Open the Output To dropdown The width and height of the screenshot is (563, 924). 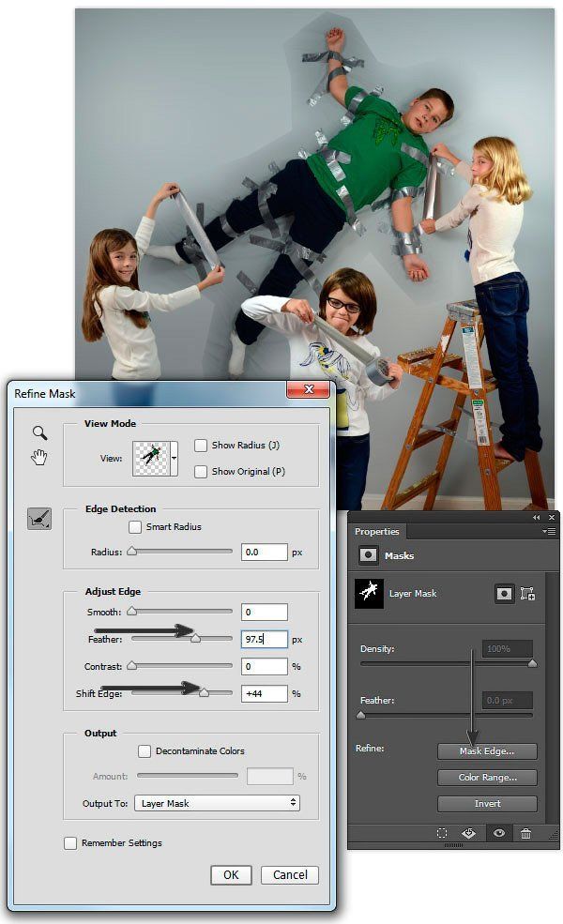click(x=217, y=803)
